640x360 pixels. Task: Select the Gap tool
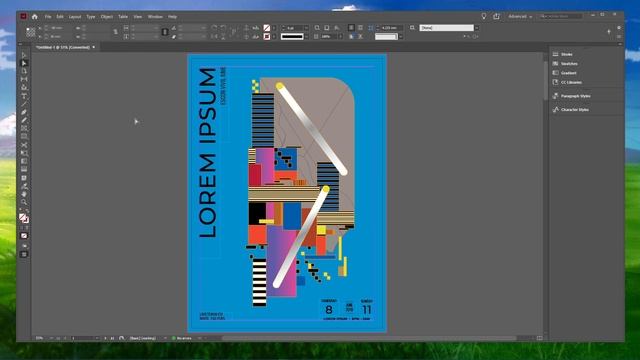pos(24,79)
